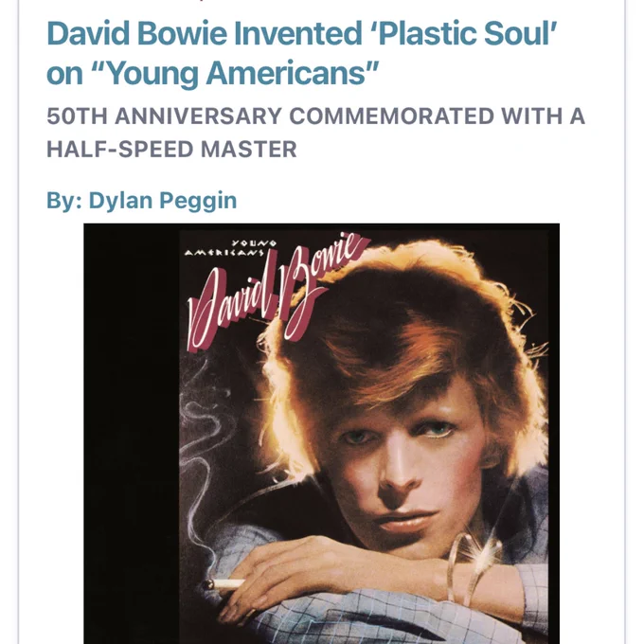Screen dimensions: 644x644
Task: Open the 'David Bowie Invented Plastic Soul' headline link
Action: [301, 53]
